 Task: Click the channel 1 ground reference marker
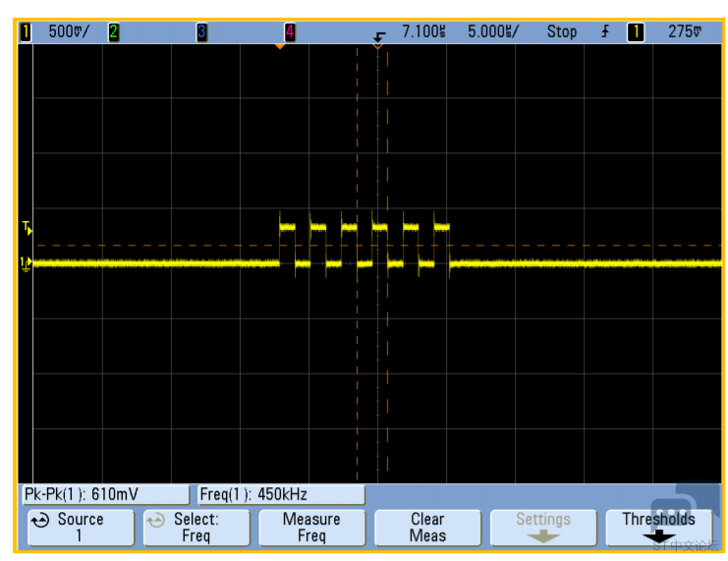pos(26,263)
